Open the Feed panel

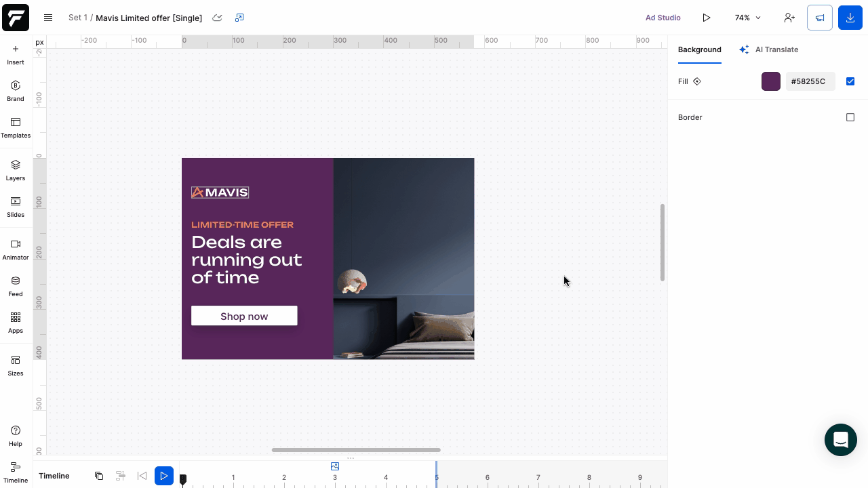click(x=16, y=287)
